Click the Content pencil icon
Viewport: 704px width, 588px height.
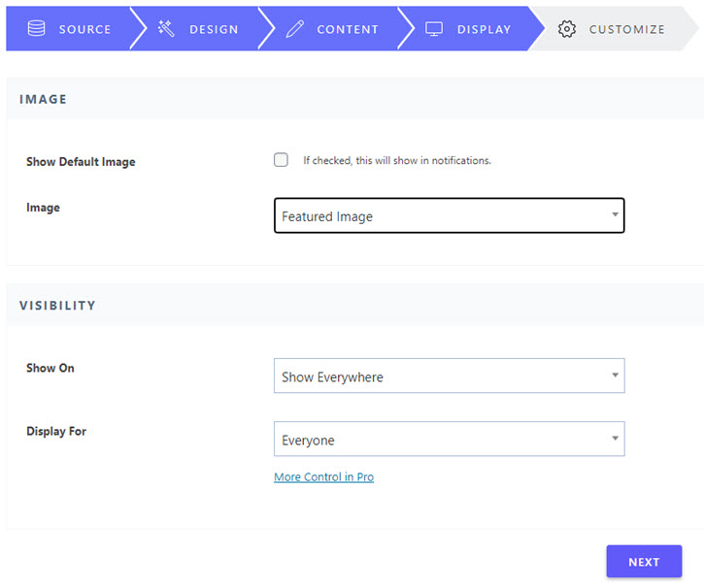pos(295,29)
